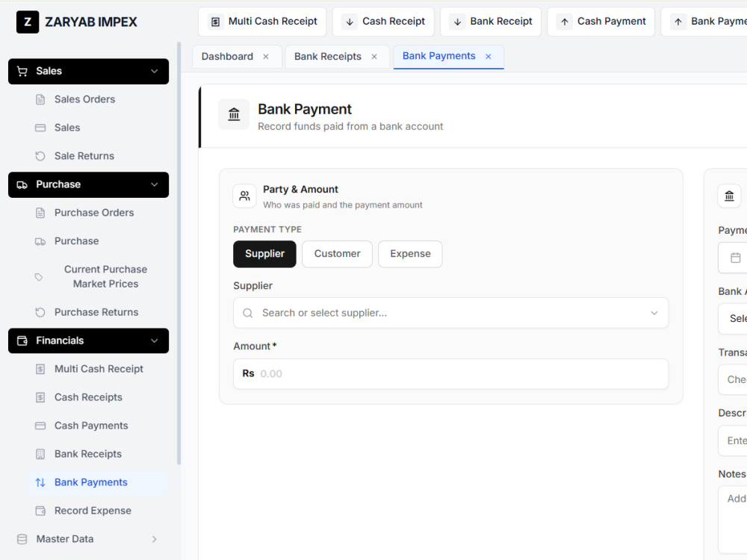Image resolution: width=747 pixels, height=560 pixels.
Task: Click the Sales card icon in sidebar
Action: coord(40,128)
